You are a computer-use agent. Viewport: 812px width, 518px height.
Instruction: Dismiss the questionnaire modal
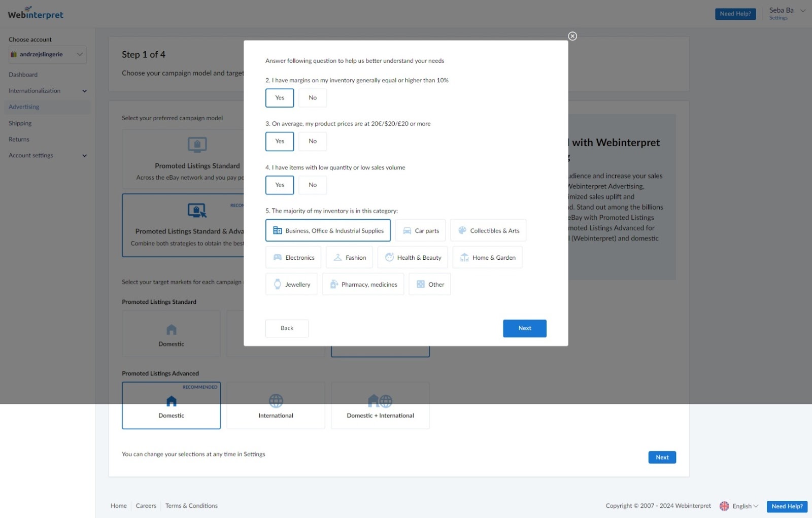coord(572,36)
